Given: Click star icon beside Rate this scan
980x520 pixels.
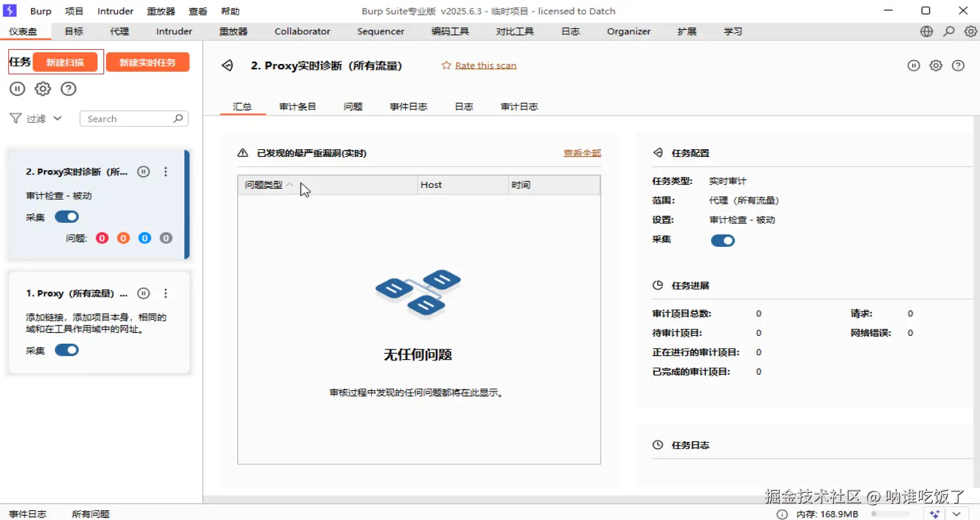Looking at the screenshot, I should pyautogui.click(x=446, y=65).
